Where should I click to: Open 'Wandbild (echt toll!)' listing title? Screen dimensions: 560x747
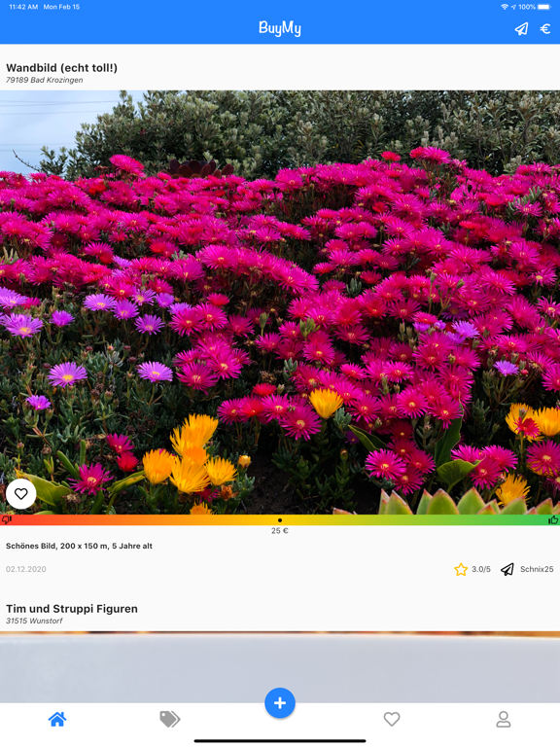pos(61,68)
